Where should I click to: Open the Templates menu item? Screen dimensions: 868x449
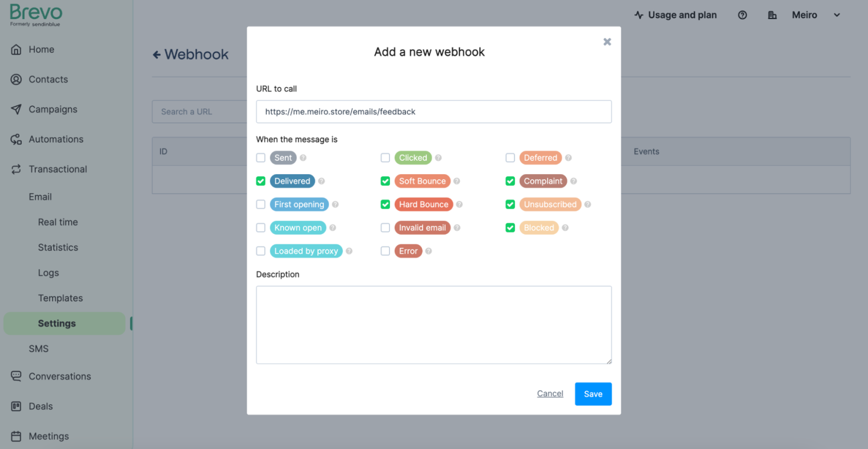pos(60,298)
